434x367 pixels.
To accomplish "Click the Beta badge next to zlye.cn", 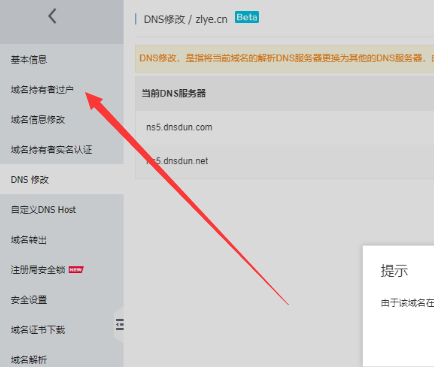I will pos(247,17).
